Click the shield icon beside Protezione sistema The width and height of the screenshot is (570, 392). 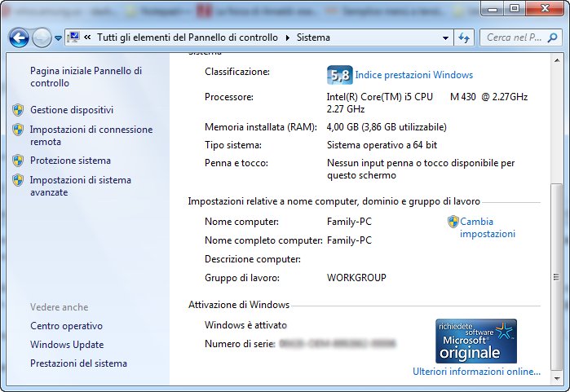coord(18,161)
